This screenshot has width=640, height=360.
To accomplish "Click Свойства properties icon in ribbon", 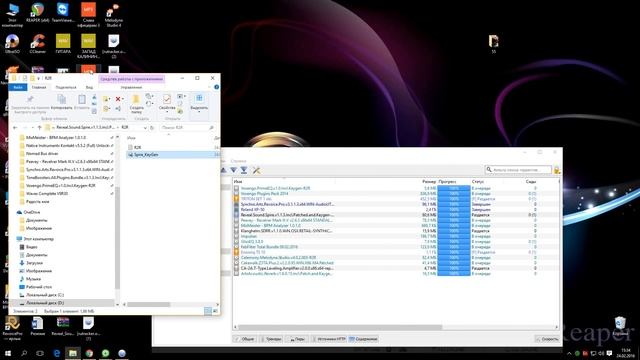I will 167,103.
